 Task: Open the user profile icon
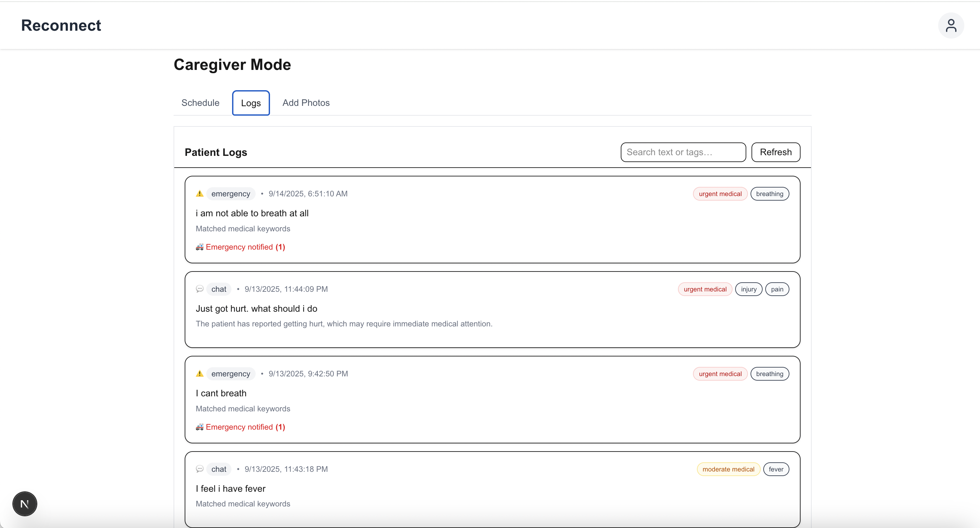click(951, 25)
